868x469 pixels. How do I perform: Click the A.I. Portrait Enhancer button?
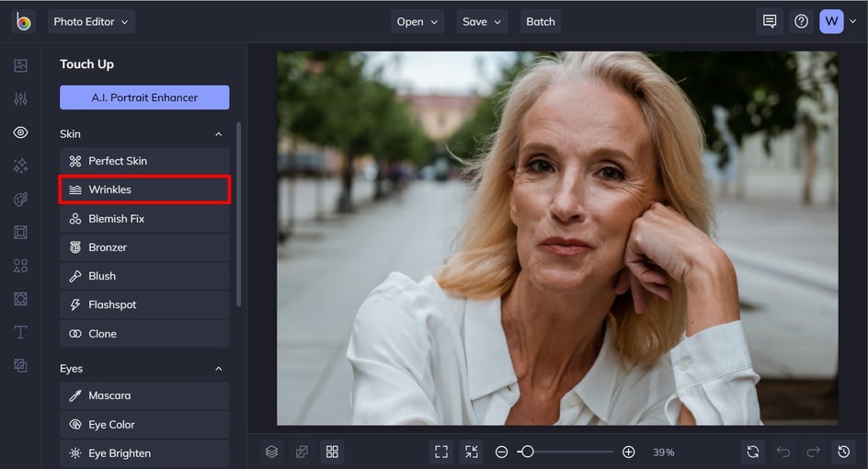tap(144, 97)
